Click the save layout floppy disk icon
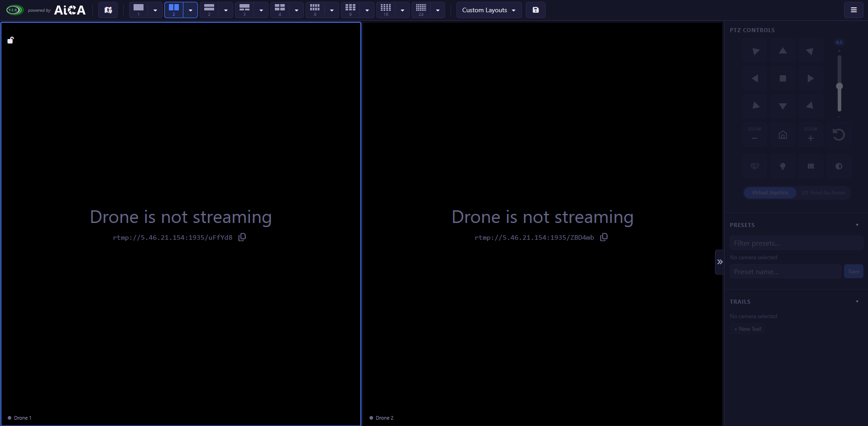868x426 pixels. coord(536,10)
